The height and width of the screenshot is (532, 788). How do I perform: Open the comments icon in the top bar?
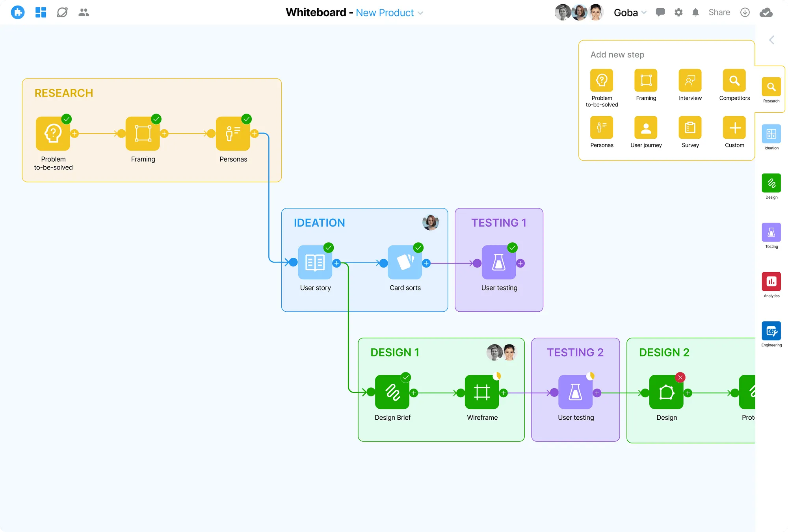(660, 12)
